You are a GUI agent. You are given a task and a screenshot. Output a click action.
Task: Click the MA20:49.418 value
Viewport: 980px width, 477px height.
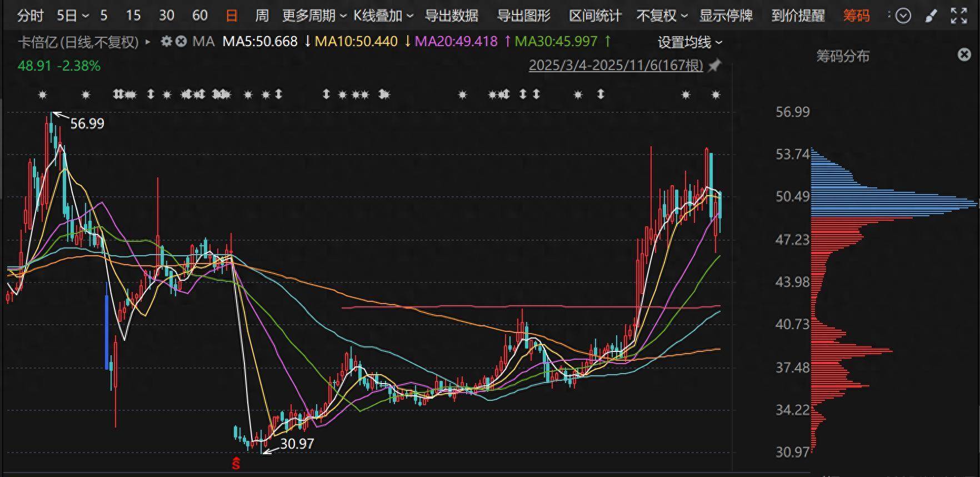pyautogui.click(x=456, y=42)
